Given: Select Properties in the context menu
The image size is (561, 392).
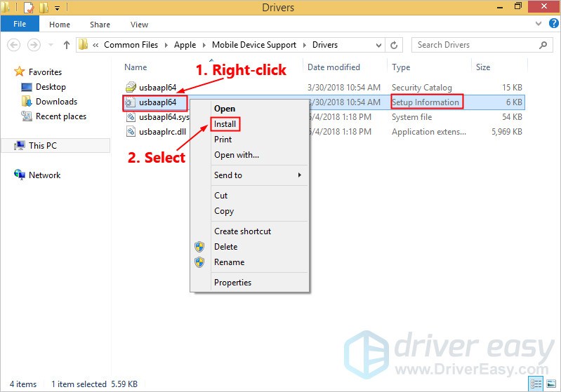Looking at the screenshot, I should tap(232, 283).
